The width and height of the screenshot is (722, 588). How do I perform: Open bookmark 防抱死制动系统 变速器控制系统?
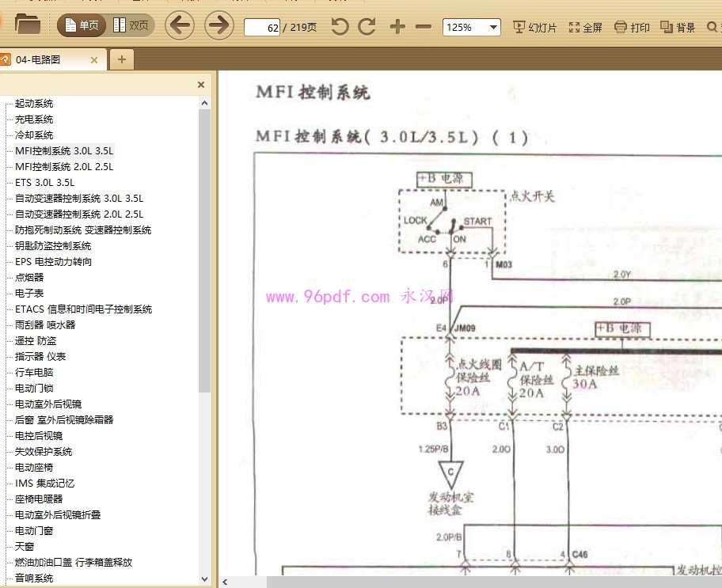(83, 230)
